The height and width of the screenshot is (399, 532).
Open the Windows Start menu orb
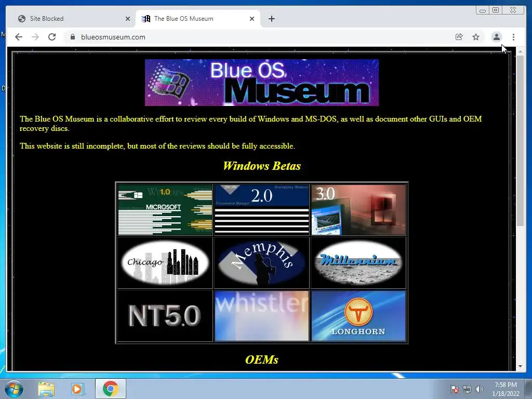[x=14, y=389]
